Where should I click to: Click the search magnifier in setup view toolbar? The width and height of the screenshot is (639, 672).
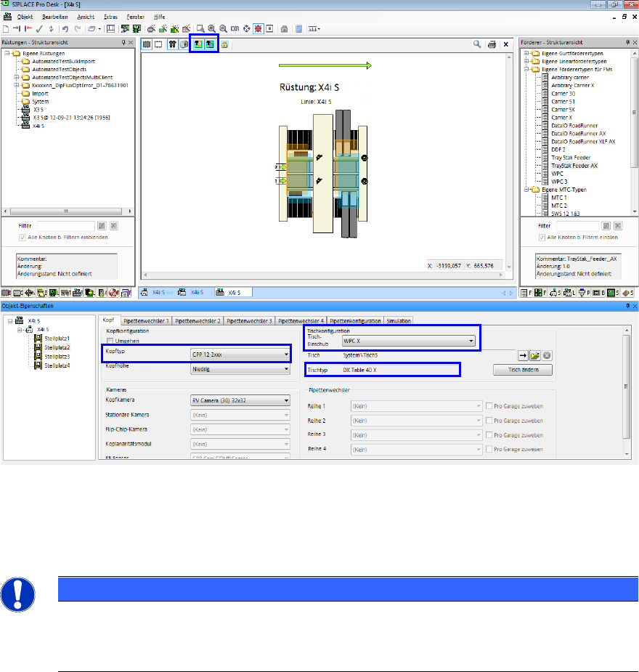tap(477, 44)
